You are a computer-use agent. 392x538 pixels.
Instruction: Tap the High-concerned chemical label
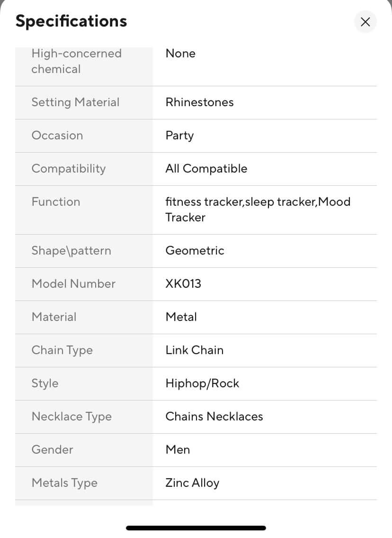76,61
